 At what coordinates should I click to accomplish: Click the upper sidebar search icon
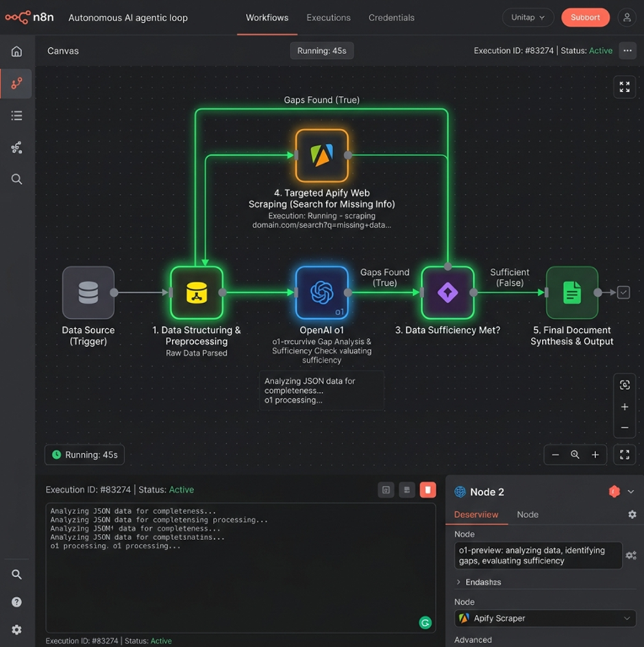point(16,179)
